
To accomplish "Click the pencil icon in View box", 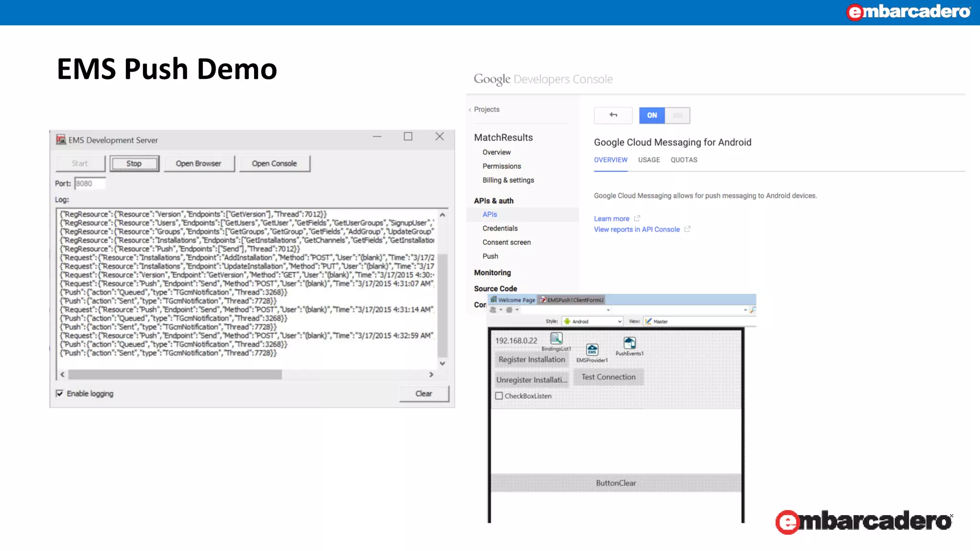I will pyautogui.click(x=648, y=321).
